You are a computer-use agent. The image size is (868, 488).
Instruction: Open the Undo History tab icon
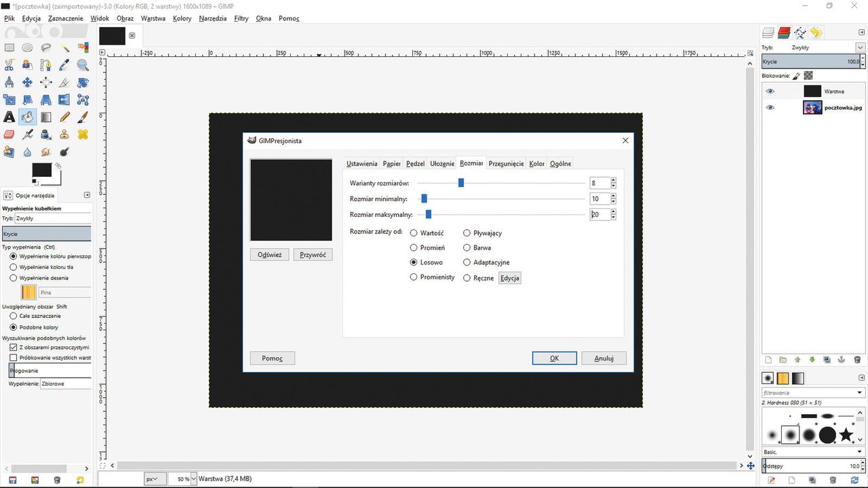click(816, 33)
